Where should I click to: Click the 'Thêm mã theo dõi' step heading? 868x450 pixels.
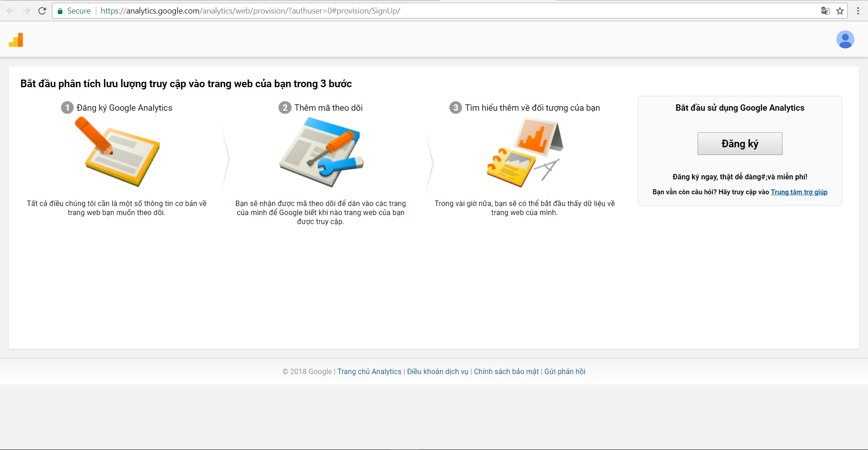click(x=329, y=108)
